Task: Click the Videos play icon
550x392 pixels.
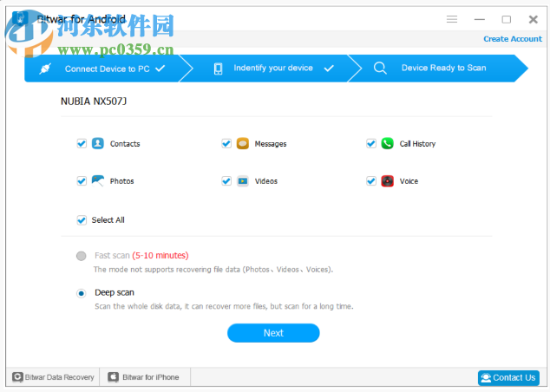Action: [x=243, y=181]
